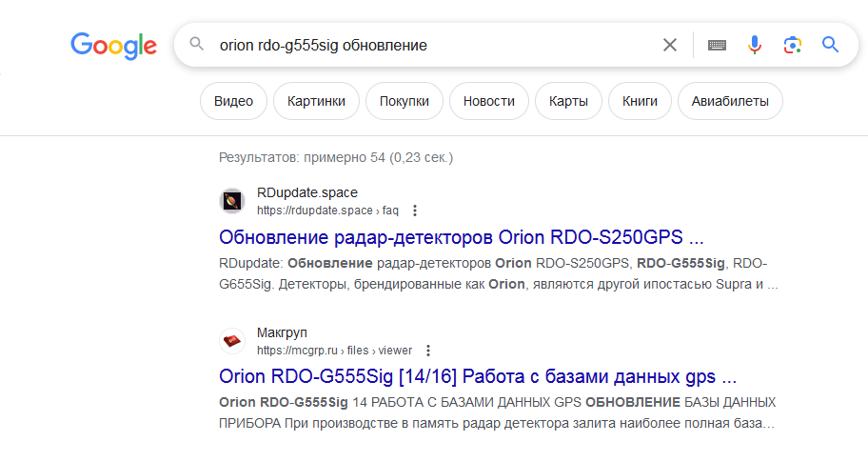Click the blue magnifier search button

pos(830,45)
